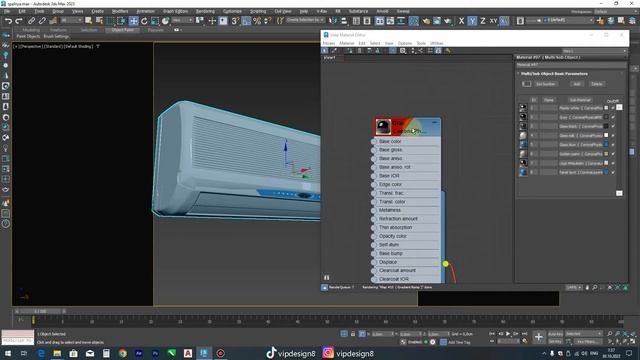The image size is (640, 360).
Task: Click the broom clean-up icon in Material Editor toolbar
Action: coord(448,51)
